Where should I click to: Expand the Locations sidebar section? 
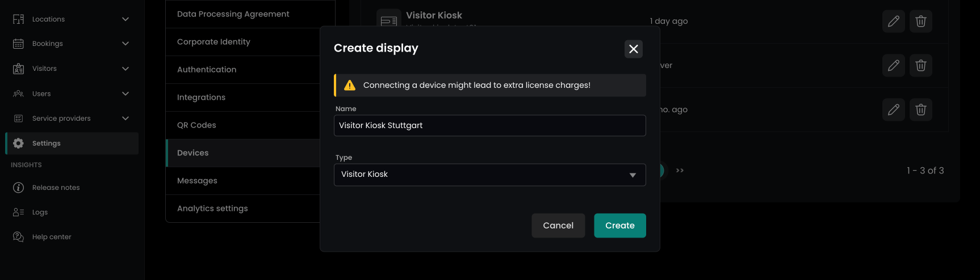coord(125,19)
